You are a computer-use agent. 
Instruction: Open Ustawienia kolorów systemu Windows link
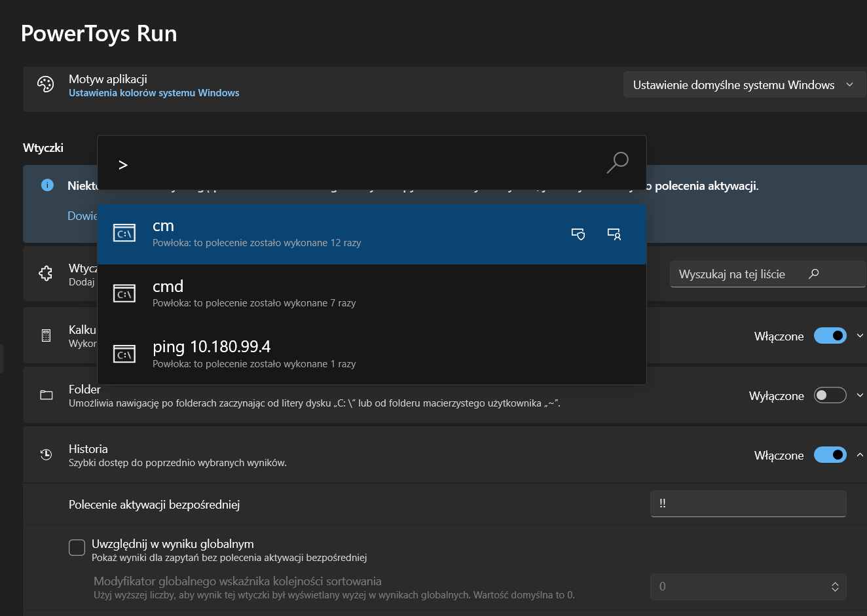pos(153,92)
